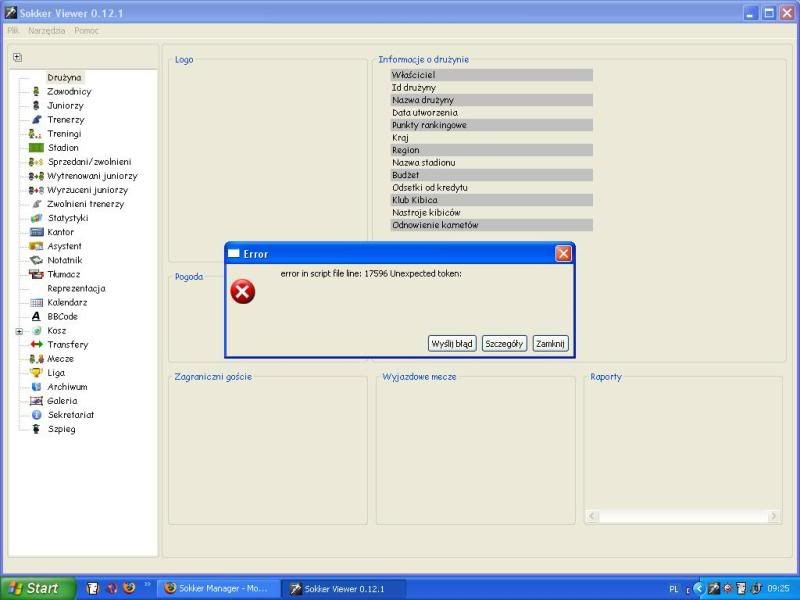Click the Szpieg spy icon
The image size is (800, 600).
37,429
